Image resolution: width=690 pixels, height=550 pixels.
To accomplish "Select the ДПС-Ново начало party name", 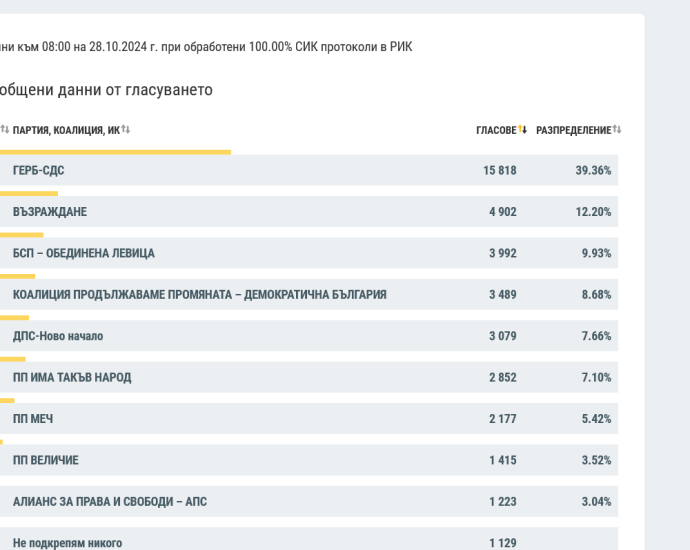I will point(58,336).
